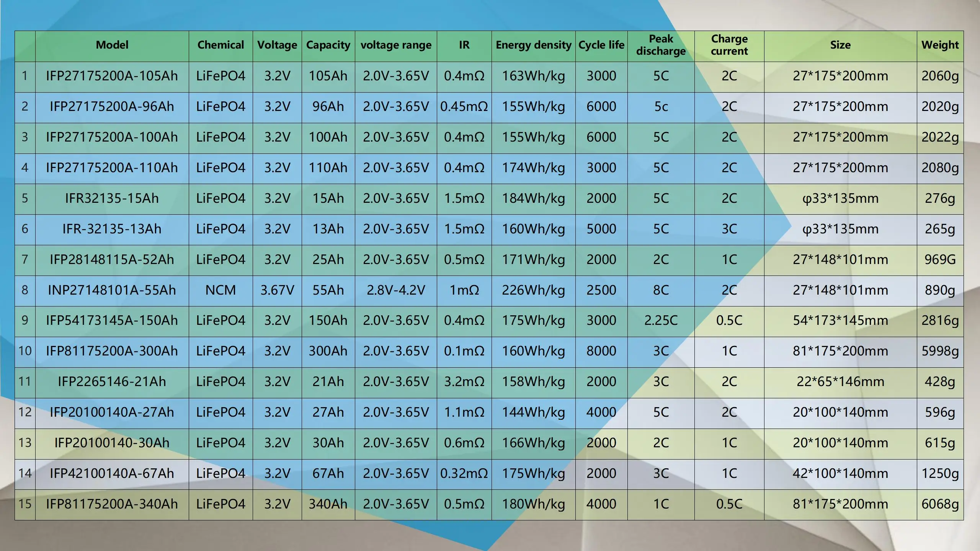Select the INP27148101A-55Ah model cell
The height and width of the screenshot is (551, 980).
coord(112,290)
